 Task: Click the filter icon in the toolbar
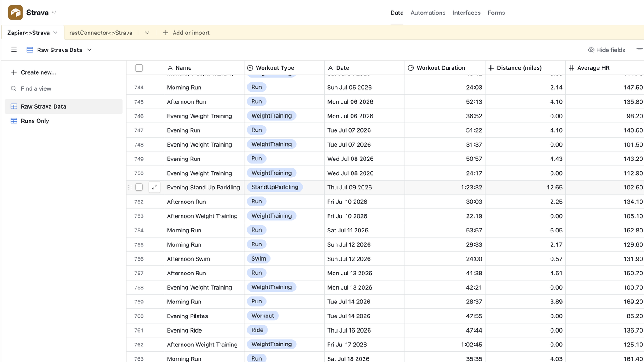coord(640,50)
